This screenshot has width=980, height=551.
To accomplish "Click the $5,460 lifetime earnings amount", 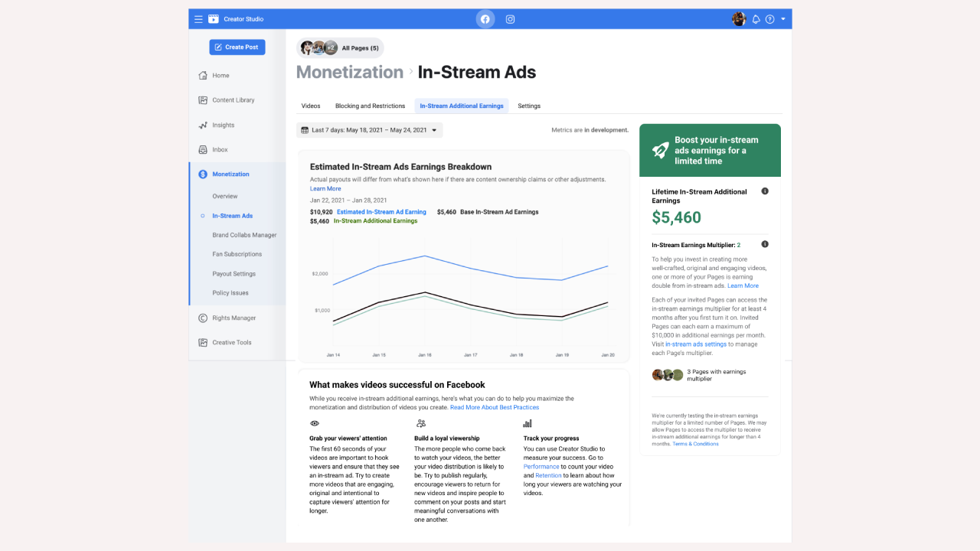I will tap(677, 217).
